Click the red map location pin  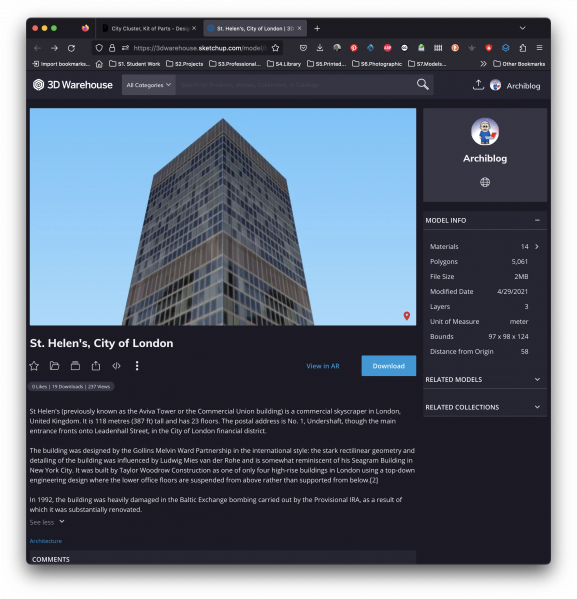click(x=407, y=316)
